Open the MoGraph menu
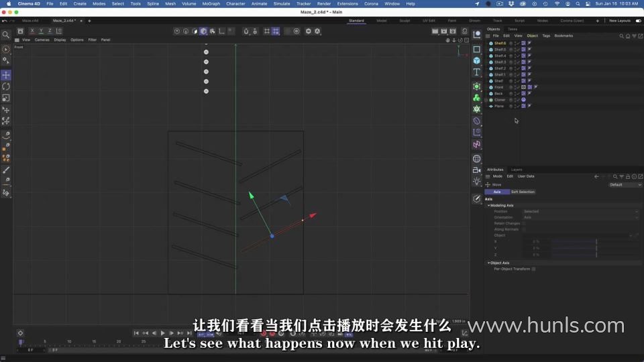The image size is (644, 362). (x=211, y=4)
